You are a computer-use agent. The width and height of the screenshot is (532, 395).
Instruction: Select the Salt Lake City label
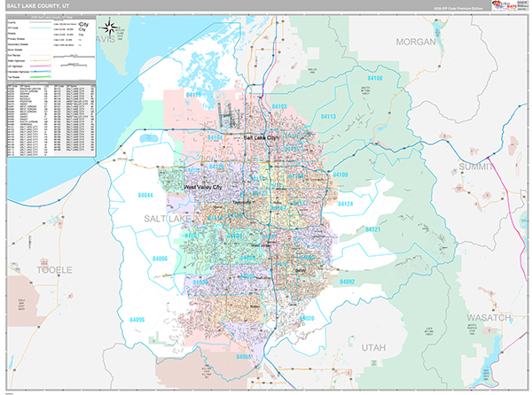[261, 139]
